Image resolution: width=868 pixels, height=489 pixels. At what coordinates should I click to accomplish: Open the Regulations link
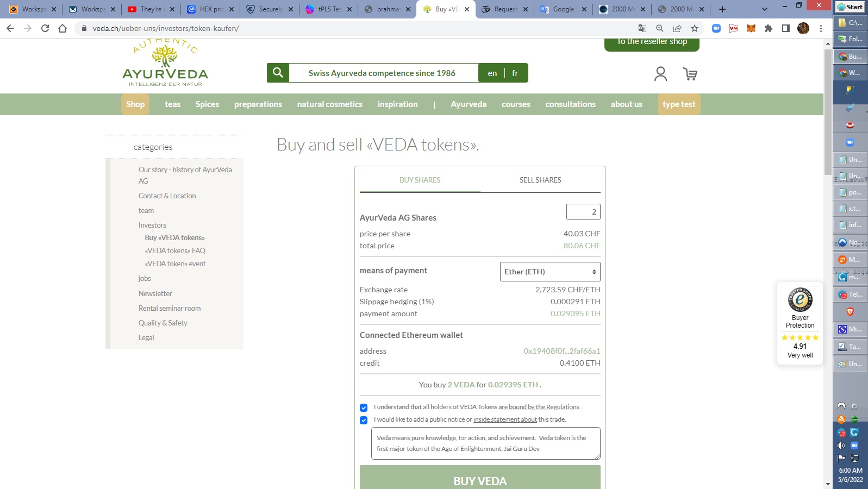pyautogui.click(x=539, y=407)
